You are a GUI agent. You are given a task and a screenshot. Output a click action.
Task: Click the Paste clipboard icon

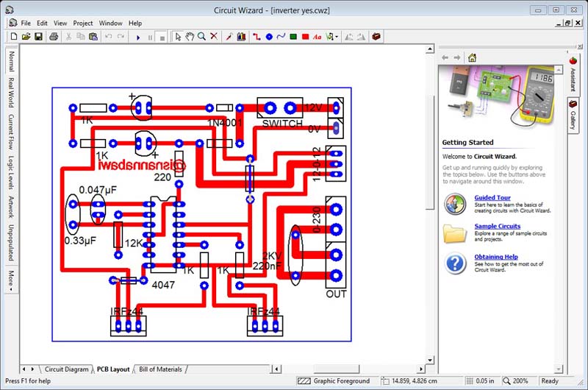pyautogui.click(x=93, y=36)
